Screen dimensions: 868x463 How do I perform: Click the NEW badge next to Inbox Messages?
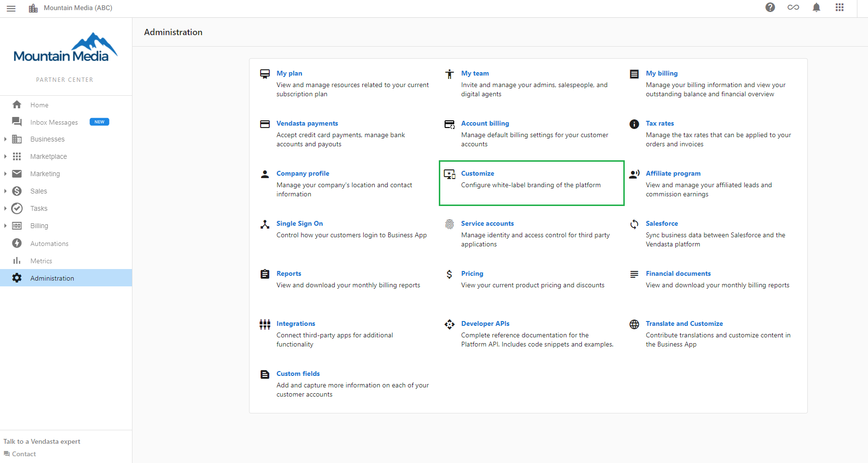pos(99,122)
